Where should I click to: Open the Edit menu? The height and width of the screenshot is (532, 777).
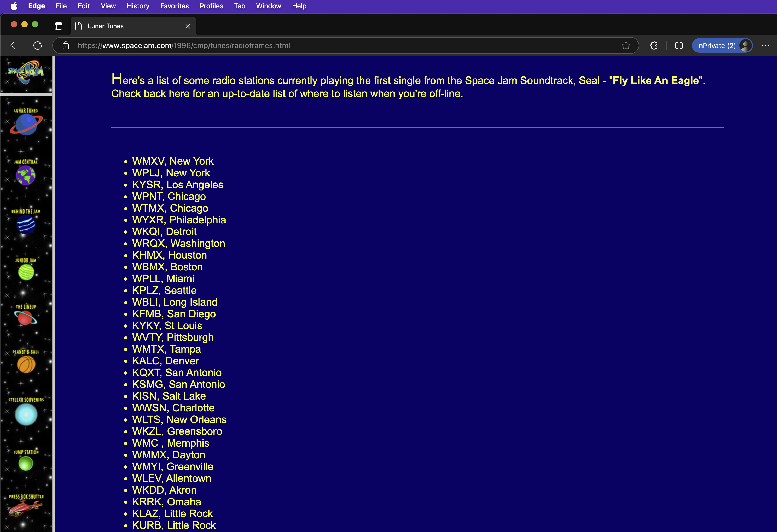84,6
